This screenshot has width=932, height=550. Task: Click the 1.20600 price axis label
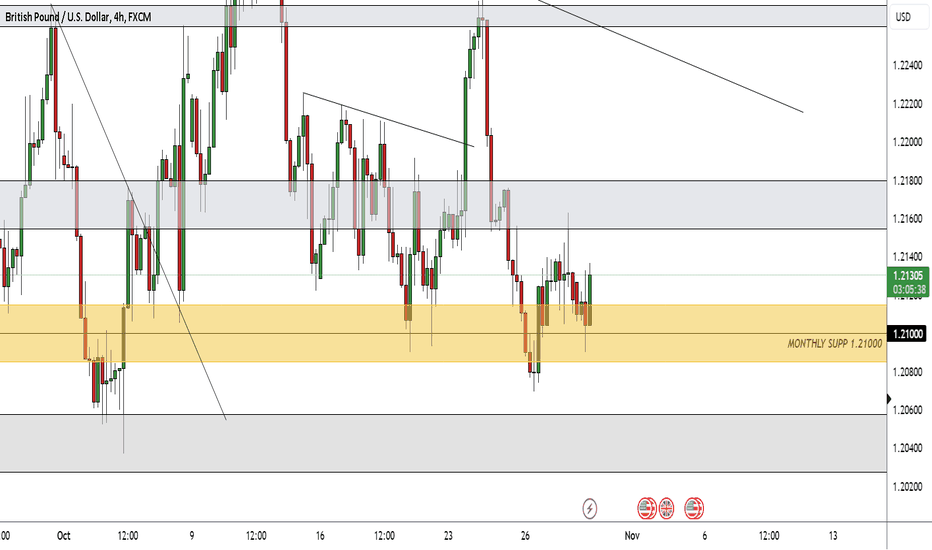pos(907,410)
